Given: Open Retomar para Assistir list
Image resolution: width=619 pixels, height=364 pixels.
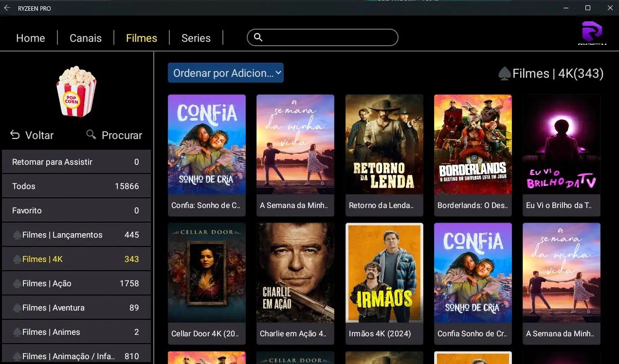Looking at the screenshot, I should [76, 162].
